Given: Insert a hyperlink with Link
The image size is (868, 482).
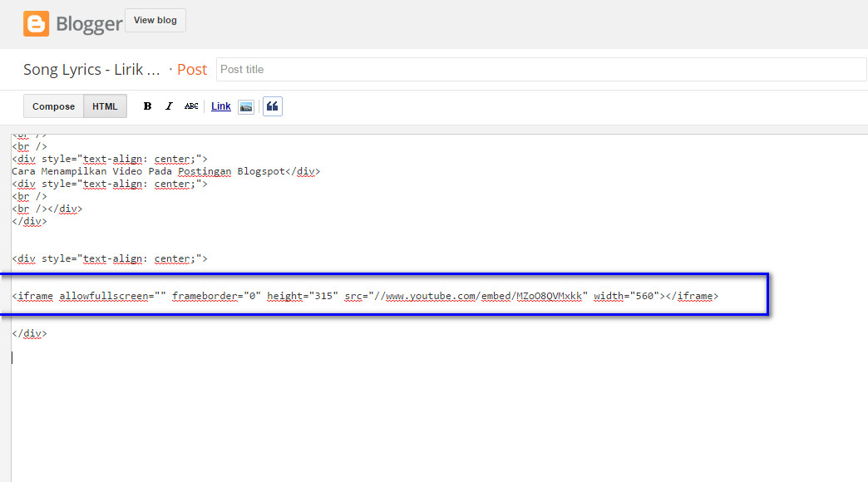Looking at the screenshot, I should pyautogui.click(x=221, y=106).
